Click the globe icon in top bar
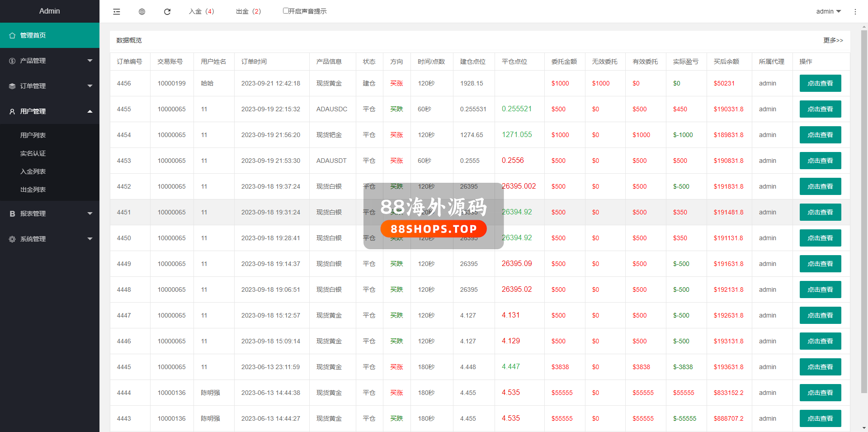The height and width of the screenshot is (432, 868). click(142, 12)
